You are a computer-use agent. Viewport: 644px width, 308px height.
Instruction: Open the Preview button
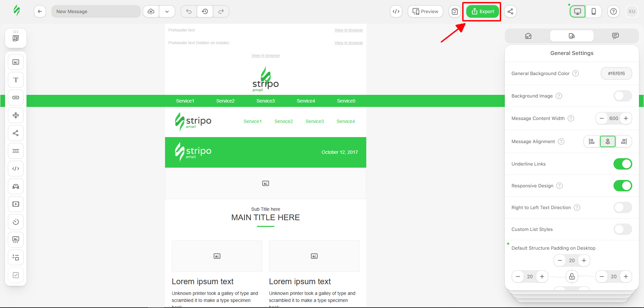click(x=425, y=11)
